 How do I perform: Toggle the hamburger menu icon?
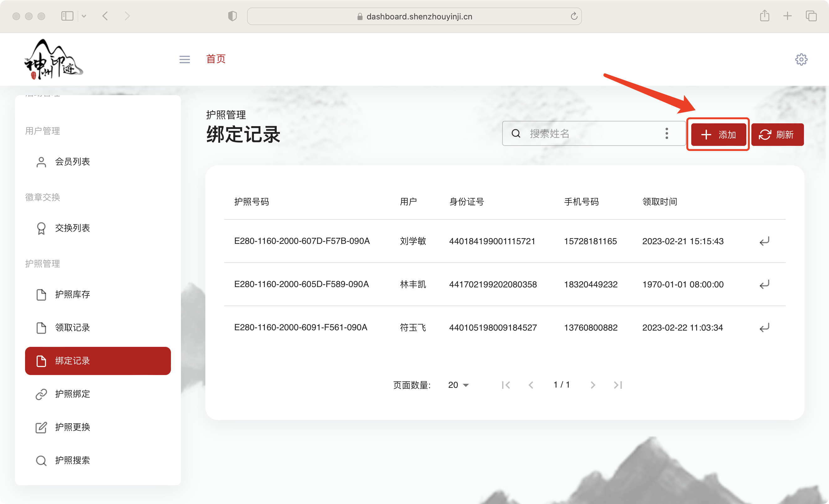click(x=184, y=59)
